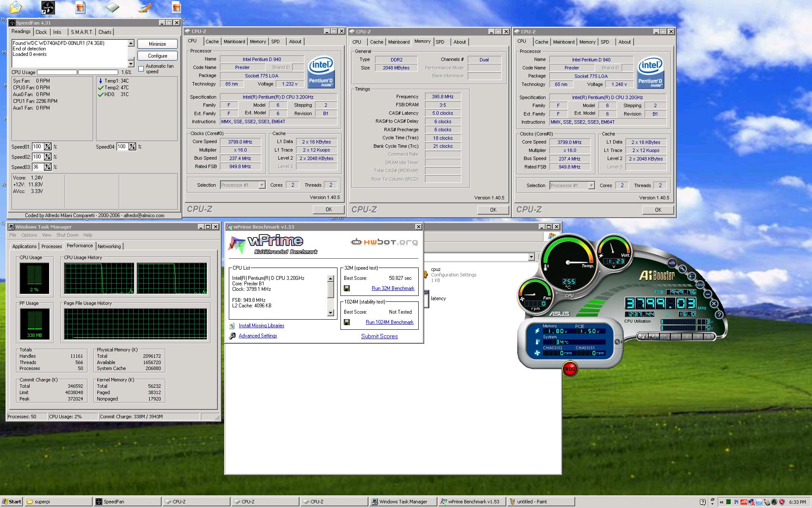Click SpeedFan Minimize button

point(157,44)
